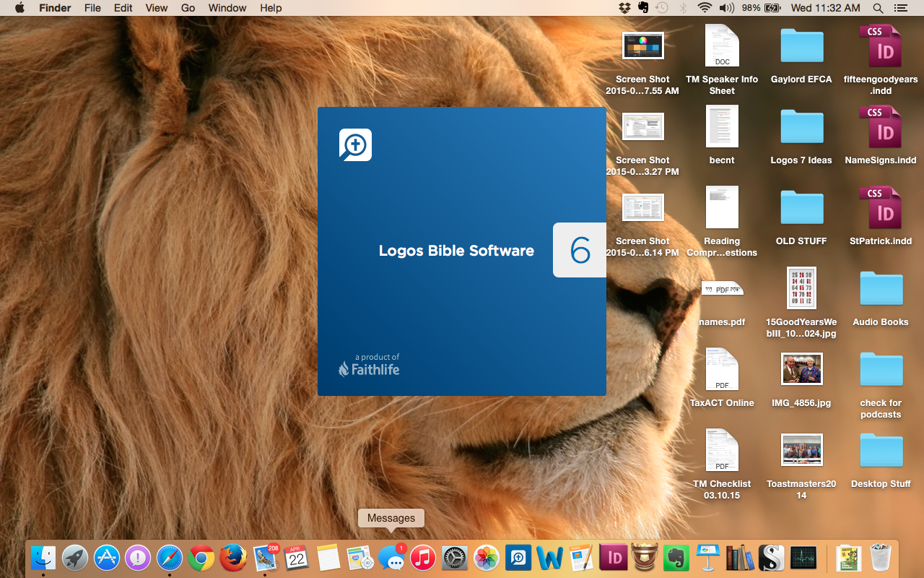Click the battery status showing 98%
Screen dimensions: 924x578
point(762,8)
